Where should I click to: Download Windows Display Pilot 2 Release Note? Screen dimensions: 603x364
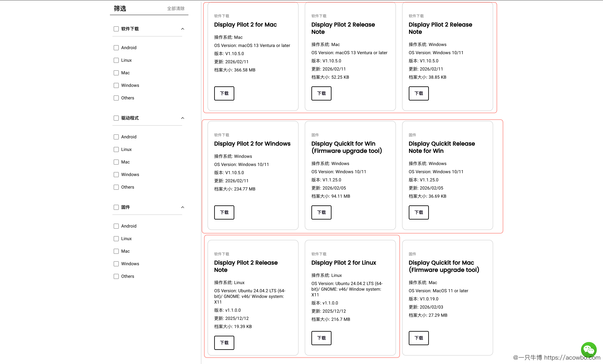(x=418, y=93)
